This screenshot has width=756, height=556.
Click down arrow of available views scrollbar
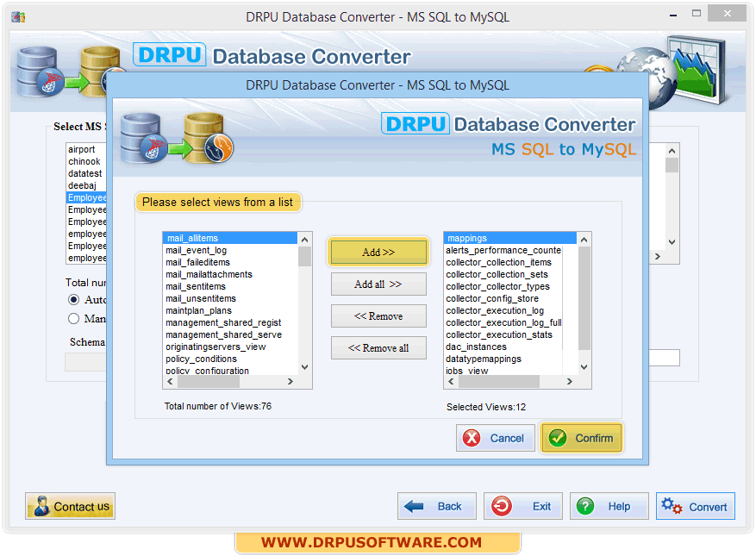tap(304, 367)
